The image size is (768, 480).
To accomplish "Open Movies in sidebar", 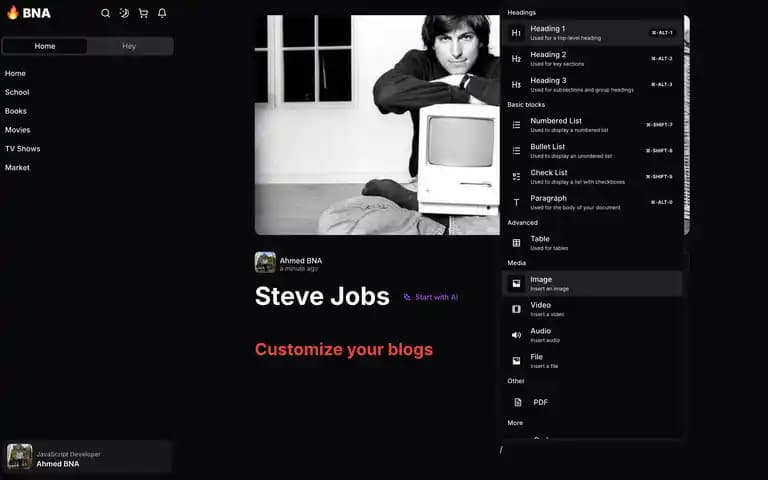I will pos(18,130).
